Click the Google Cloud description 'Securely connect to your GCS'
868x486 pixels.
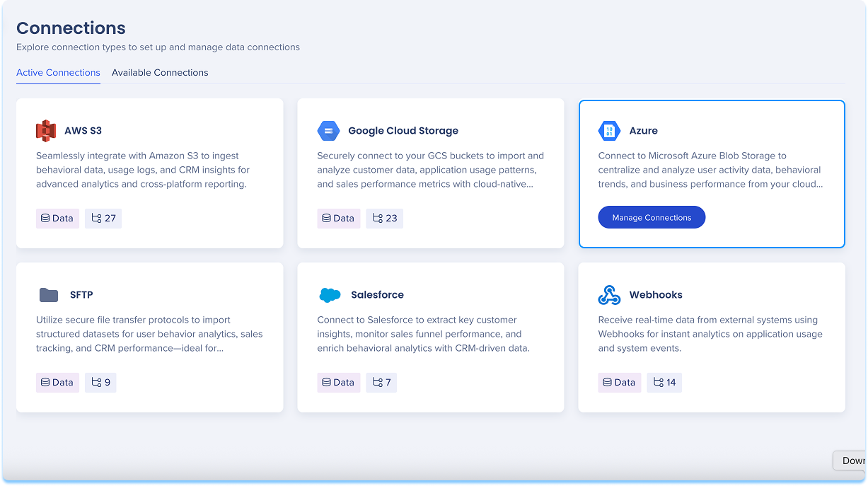click(431, 170)
